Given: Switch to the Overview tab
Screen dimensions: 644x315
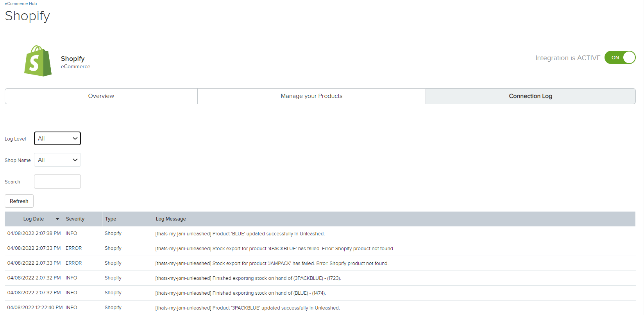Looking at the screenshot, I should (101, 96).
